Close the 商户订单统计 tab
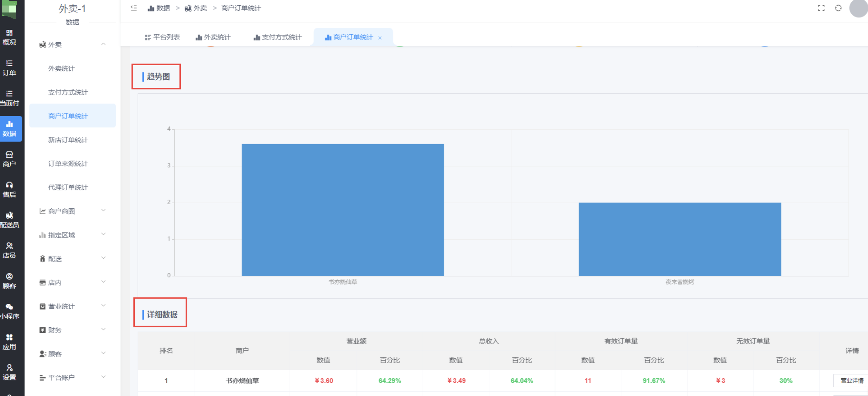The width and height of the screenshot is (868, 396). [380, 38]
